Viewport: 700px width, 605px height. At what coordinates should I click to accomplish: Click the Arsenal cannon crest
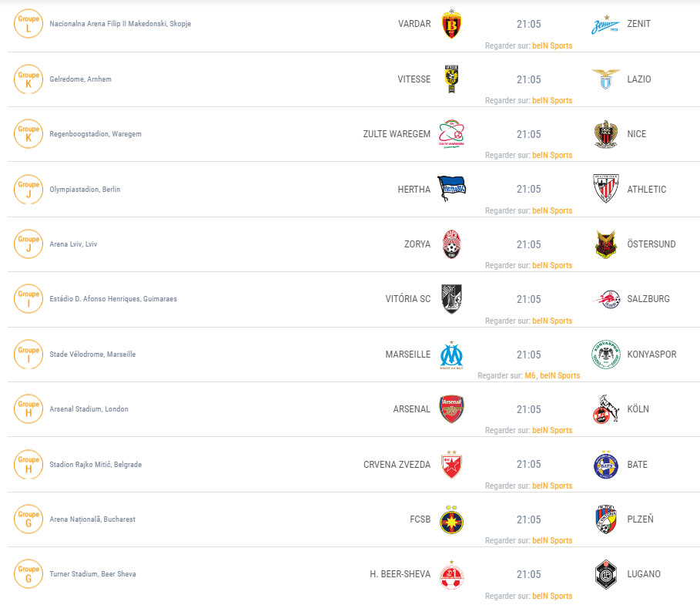coord(451,408)
